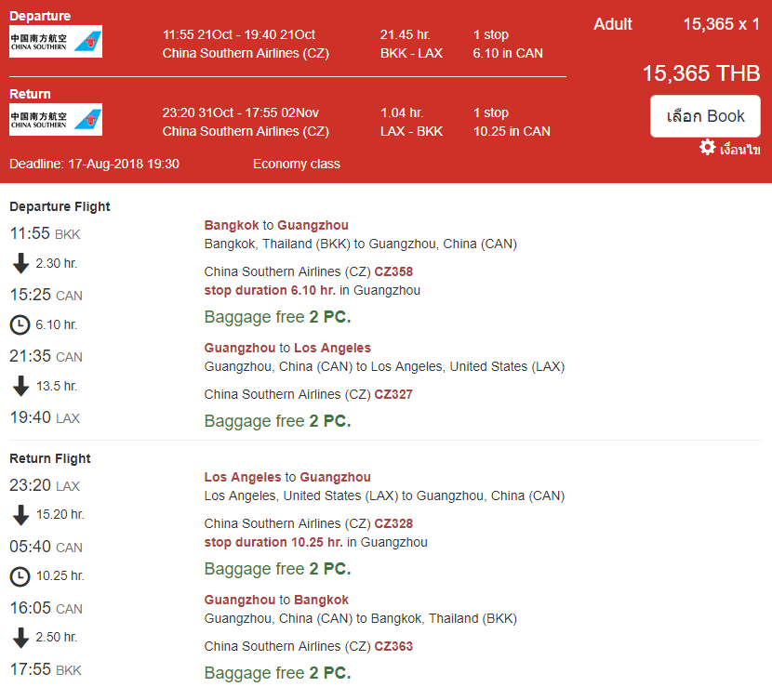
Task: Click the Los Angeles to Guangzhou segment title
Action: [x=287, y=477]
